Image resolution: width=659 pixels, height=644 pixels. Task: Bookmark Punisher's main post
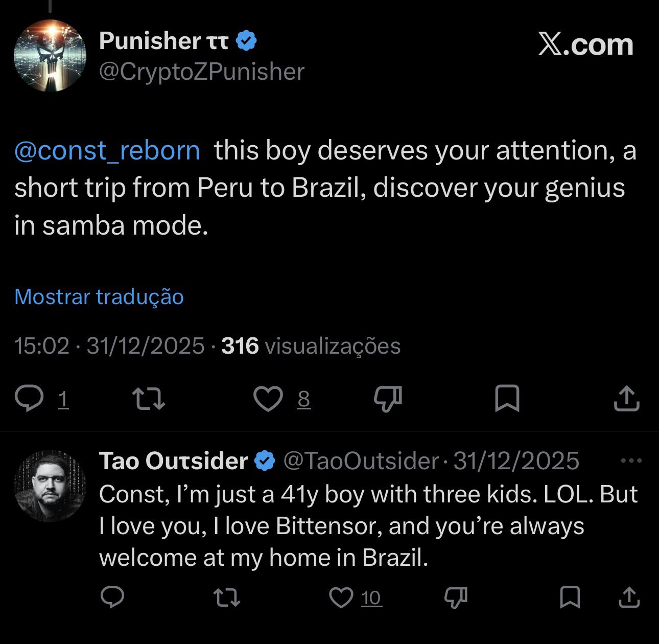[507, 399]
